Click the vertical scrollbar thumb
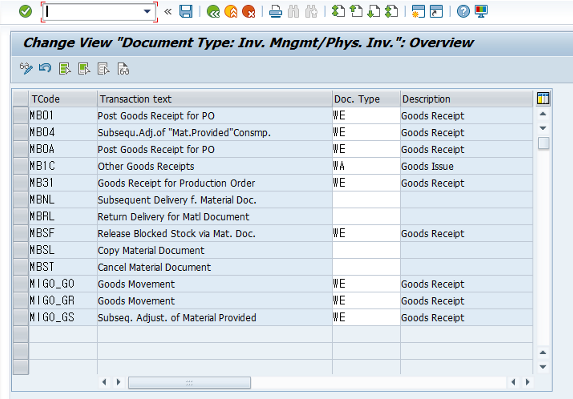Viewport: 573px width, 399px height. point(543,143)
